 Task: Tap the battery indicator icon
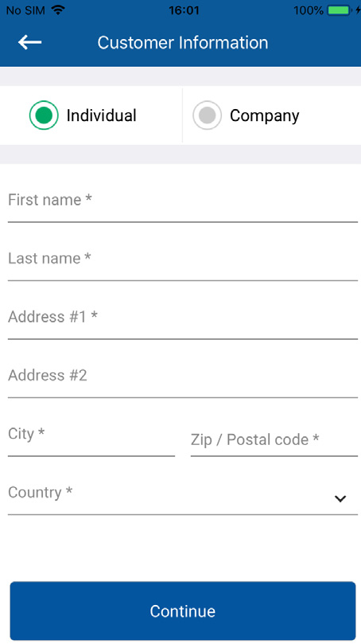[339, 10]
